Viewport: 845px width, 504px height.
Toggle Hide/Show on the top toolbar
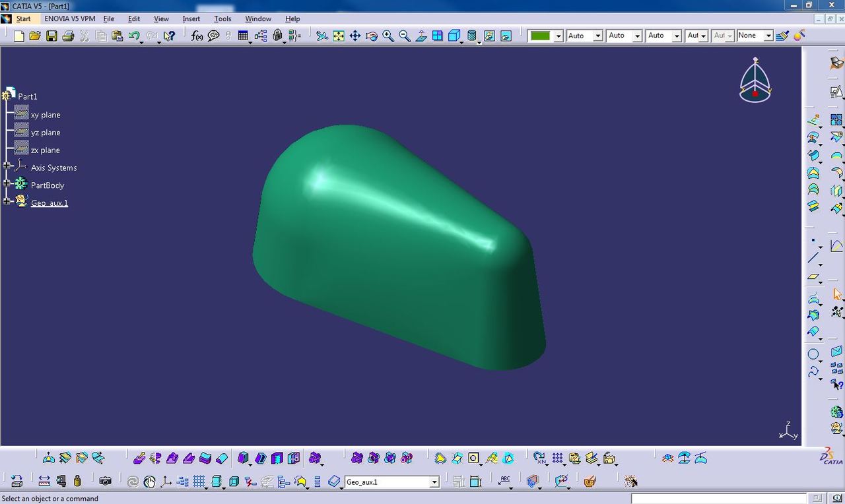pyautogui.click(x=489, y=36)
